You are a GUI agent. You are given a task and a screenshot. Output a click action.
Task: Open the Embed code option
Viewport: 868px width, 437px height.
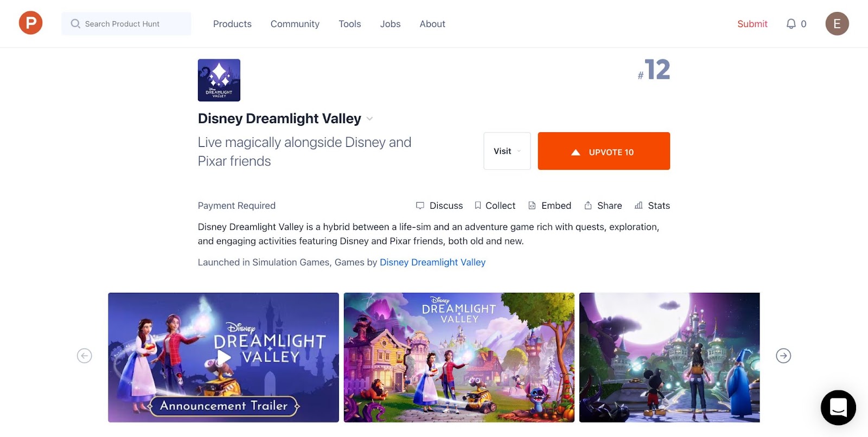point(550,205)
